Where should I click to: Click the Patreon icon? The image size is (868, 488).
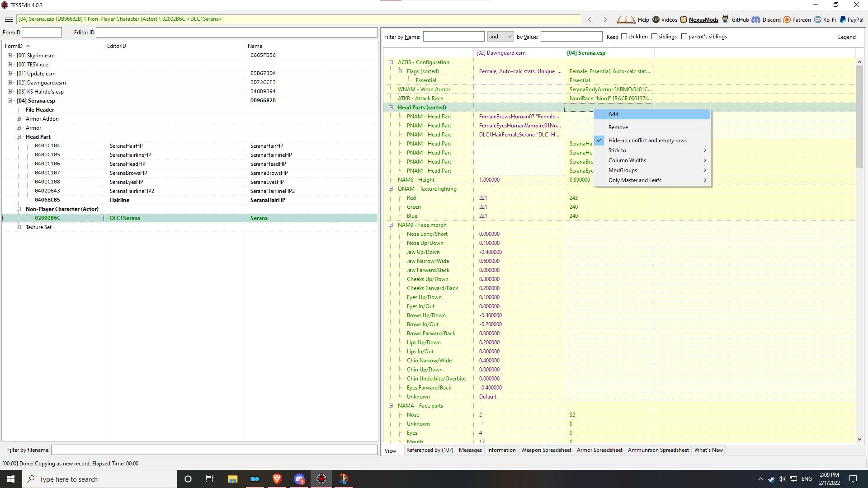(x=787, y=19)
